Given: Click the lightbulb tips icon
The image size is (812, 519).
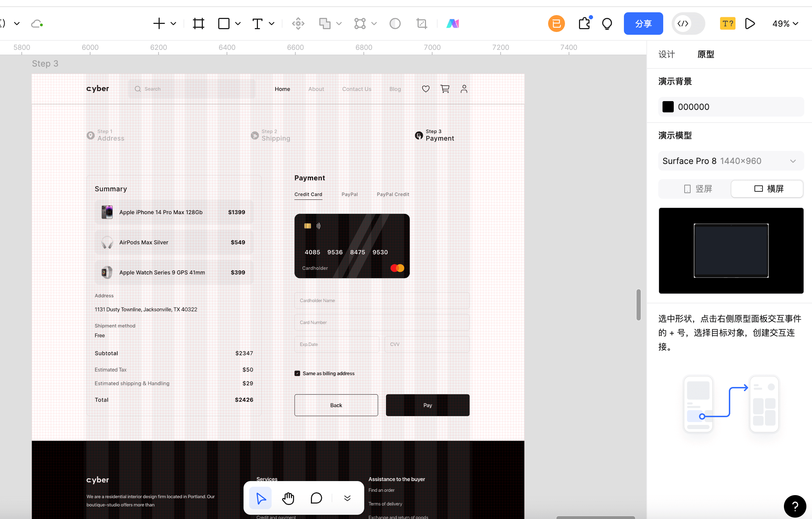Looking at the screenshot, I should pos(607,24).
